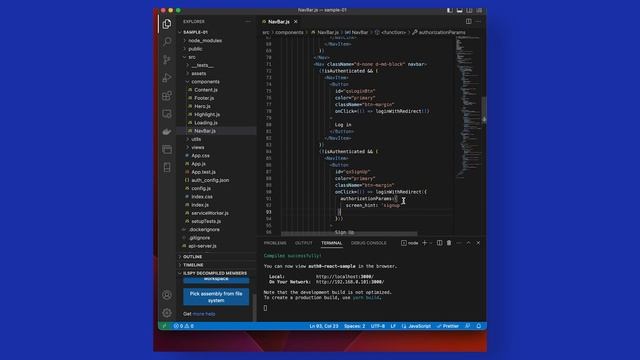Screen dimensions: 640x360
Task: Click the remote window status bar icon
Action: pos(164,326)
